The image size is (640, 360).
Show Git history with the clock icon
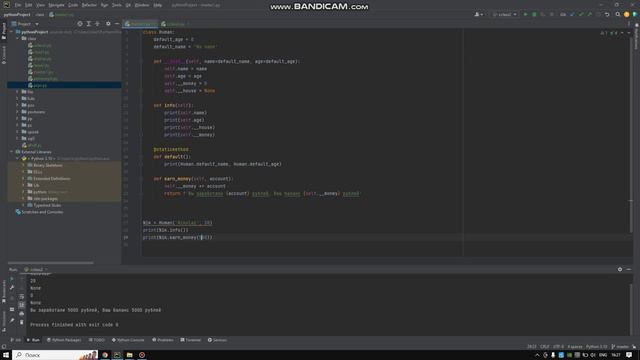tap(598, 14)
